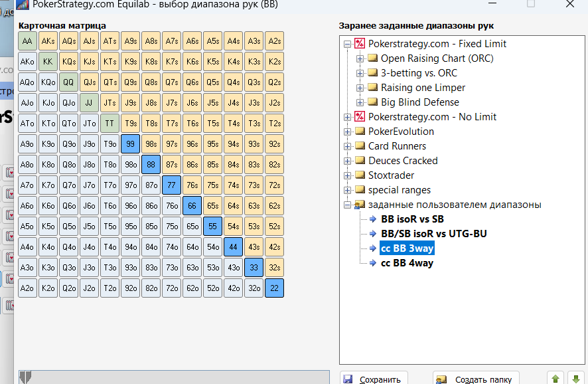The image size is (588, 384).
Task: Select the Deuces Cracked tree entry label
Action: (x=403, y=161)
